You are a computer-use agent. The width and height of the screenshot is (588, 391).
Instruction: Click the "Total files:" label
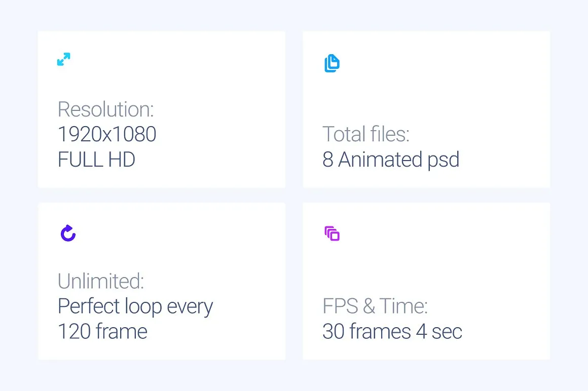[365, 134]
